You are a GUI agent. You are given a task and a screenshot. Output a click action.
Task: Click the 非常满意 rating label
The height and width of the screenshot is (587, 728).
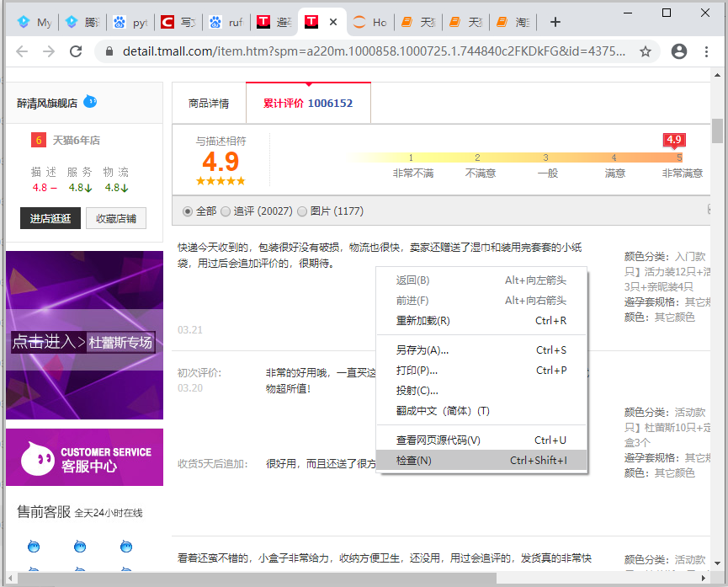pos(682,173)
